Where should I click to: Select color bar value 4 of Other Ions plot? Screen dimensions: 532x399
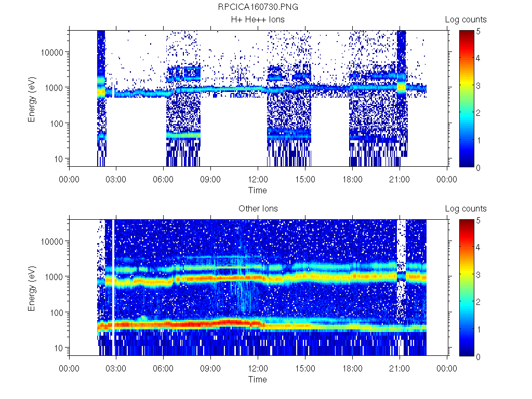coord(478,247)
